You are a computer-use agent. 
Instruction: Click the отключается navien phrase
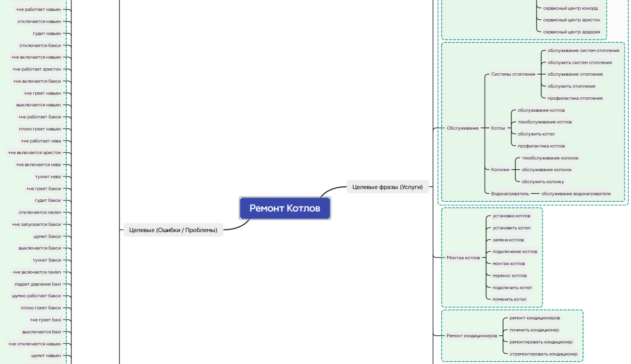pos(40,212)
